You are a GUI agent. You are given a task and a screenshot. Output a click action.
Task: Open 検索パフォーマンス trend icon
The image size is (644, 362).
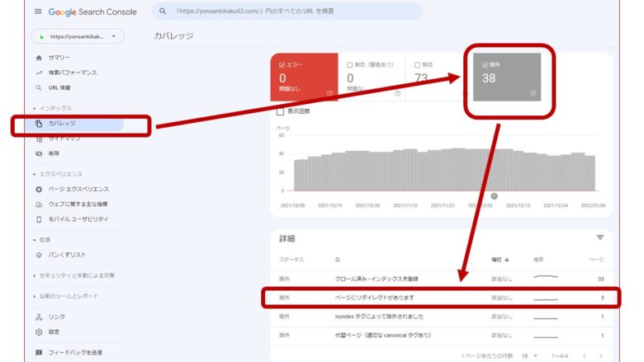pos(39,73)
